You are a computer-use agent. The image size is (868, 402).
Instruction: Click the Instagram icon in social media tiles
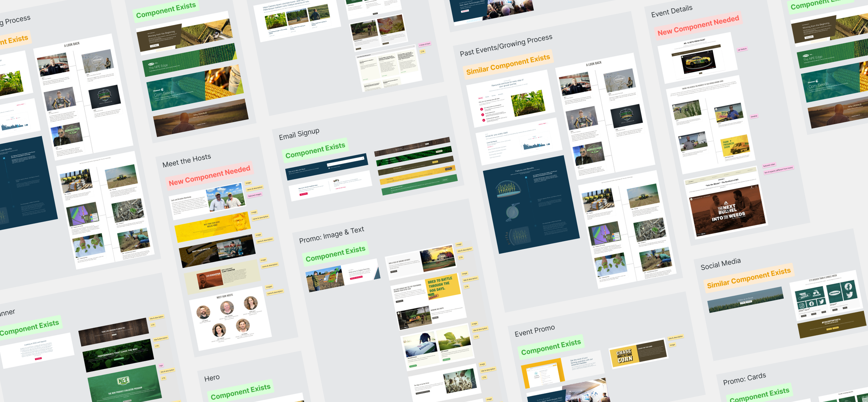(x=802, y=306)
